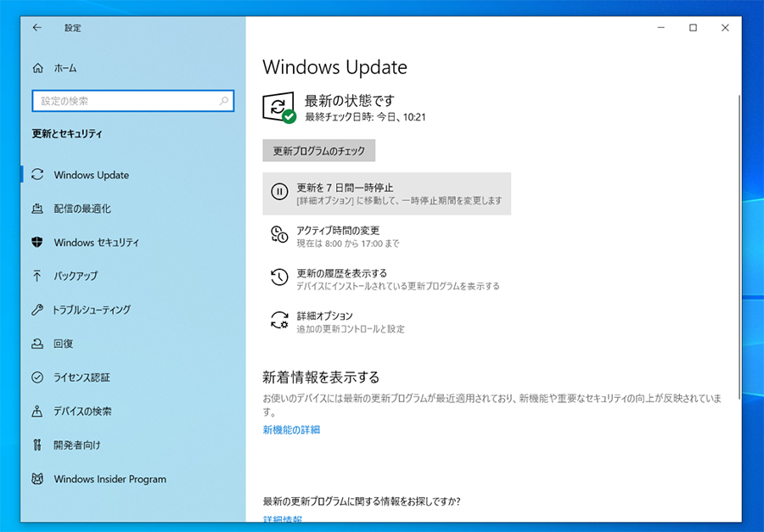Click the update status icon with green check
This screenshot has height=532, width=764.
(x=279, y=108)
